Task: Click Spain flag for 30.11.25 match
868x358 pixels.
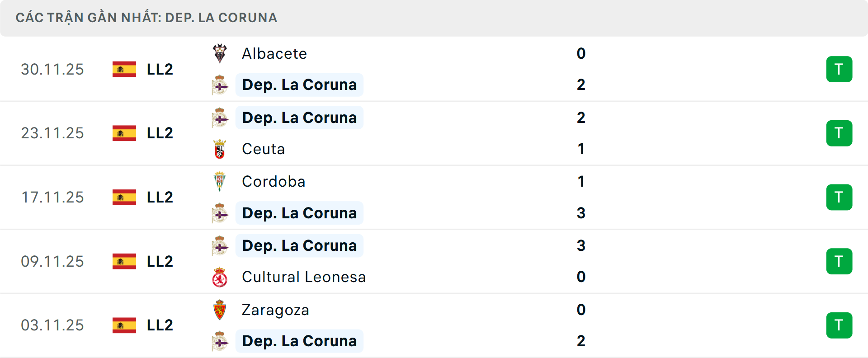Action: tap(124, 69)
